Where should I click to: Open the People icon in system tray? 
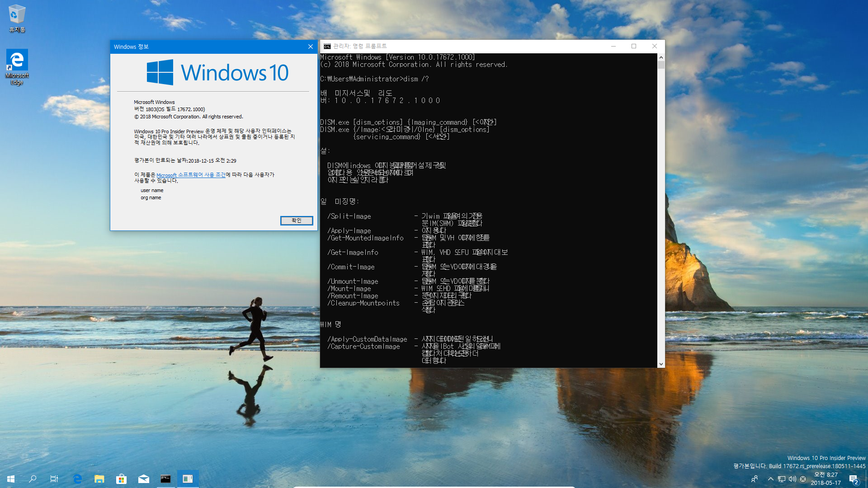754,479
